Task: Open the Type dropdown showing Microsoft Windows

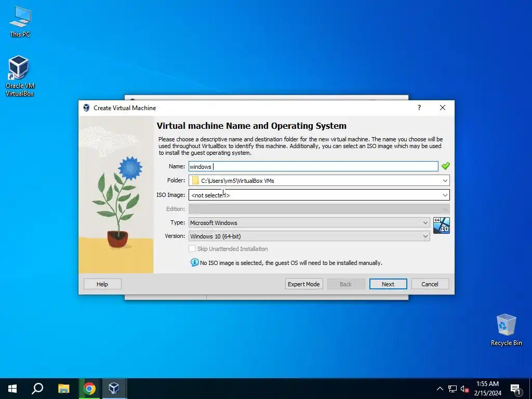Action: point(309,222)
